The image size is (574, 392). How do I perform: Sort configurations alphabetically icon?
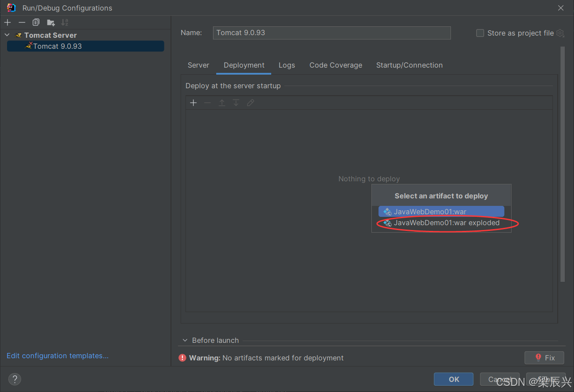65,22
